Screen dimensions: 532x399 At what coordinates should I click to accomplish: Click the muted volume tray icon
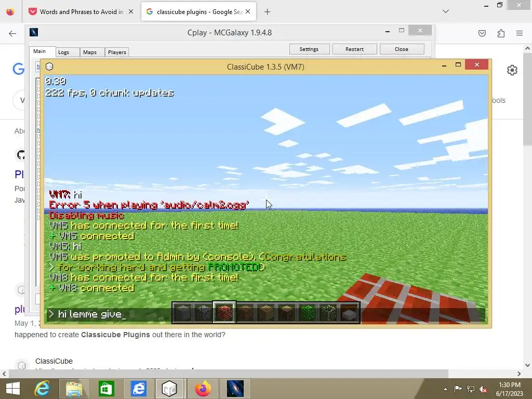pyautogui.click(x=483, y=389)
